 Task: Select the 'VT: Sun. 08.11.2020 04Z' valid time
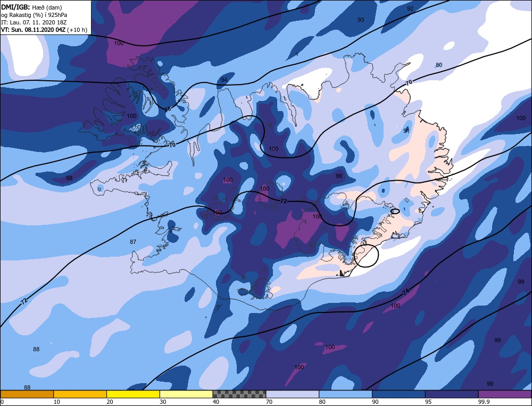pos(33,30)
